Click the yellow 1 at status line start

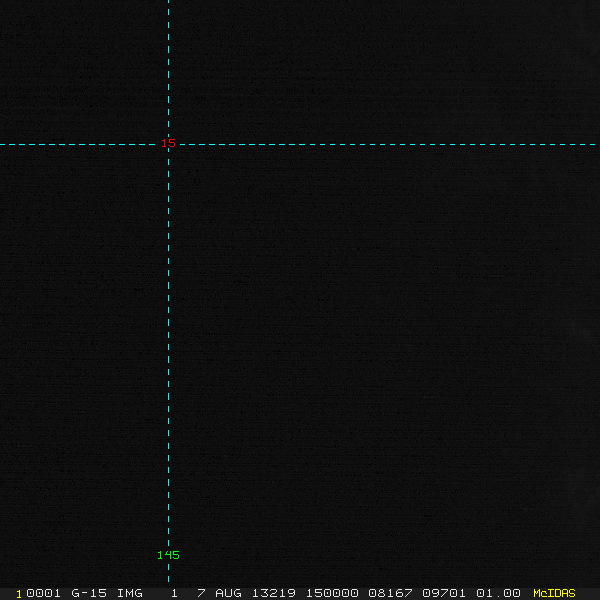[x=19, y=593]
